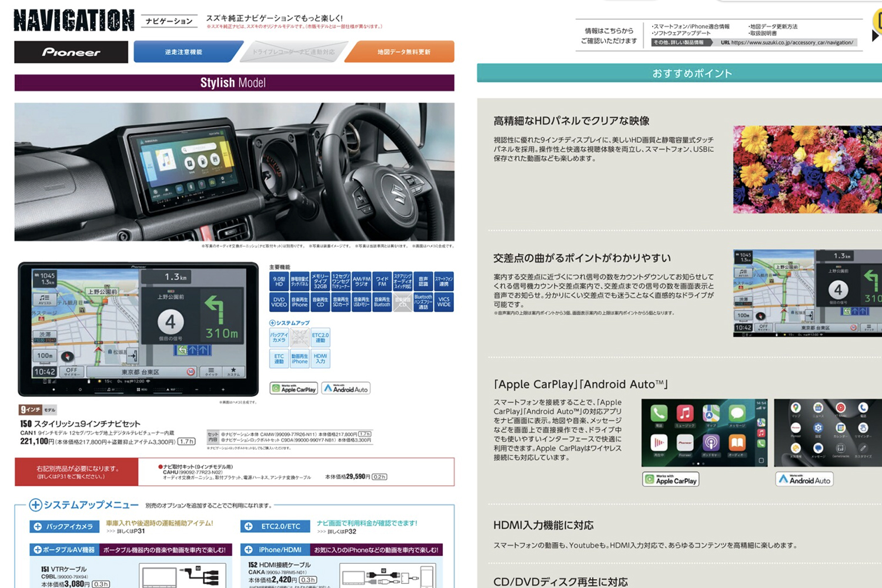
Task: Tap the Music app icon on the CarPlay screen
Action: [685, 413]
